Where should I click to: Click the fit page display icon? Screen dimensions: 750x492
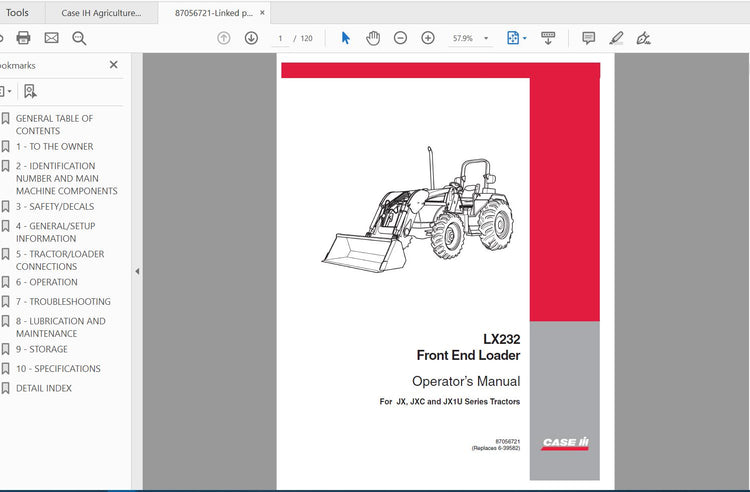[513, 38]
